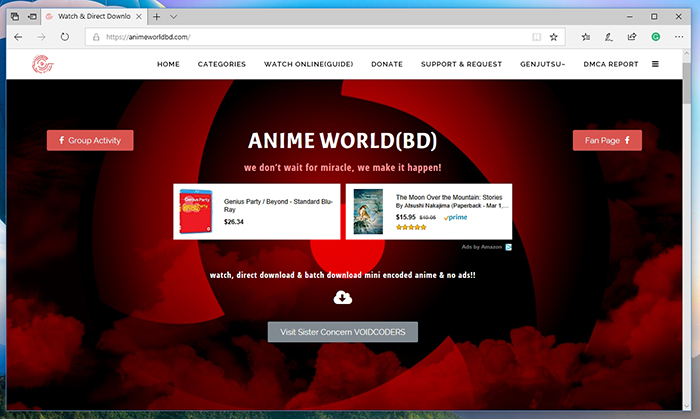The height and width of the screenshot is (419, 700).
Task: Click the Ads by Amazon label
Action: coord(482,247)
